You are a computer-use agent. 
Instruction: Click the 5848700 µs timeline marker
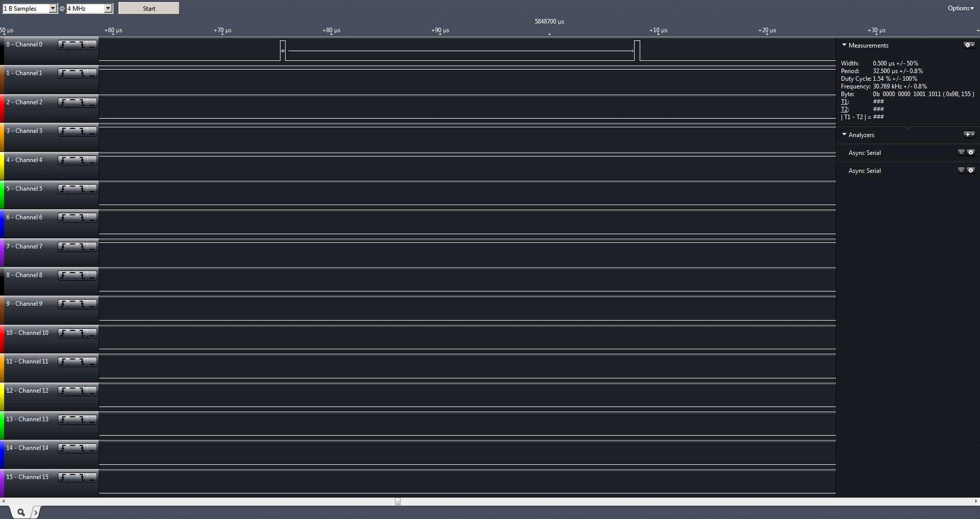[x=549, y=21]
